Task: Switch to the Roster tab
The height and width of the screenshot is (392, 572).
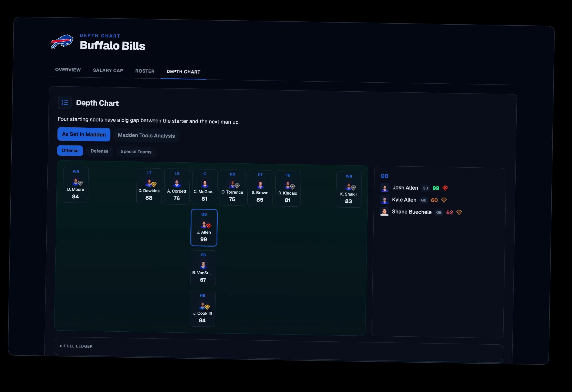Action: coord(145,71)
